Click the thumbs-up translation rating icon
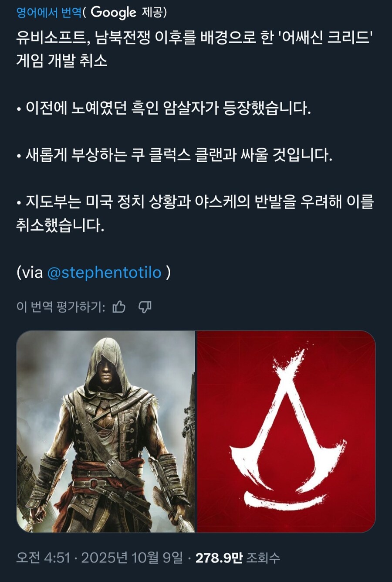392x582 pixels. (x=119, y=307)
